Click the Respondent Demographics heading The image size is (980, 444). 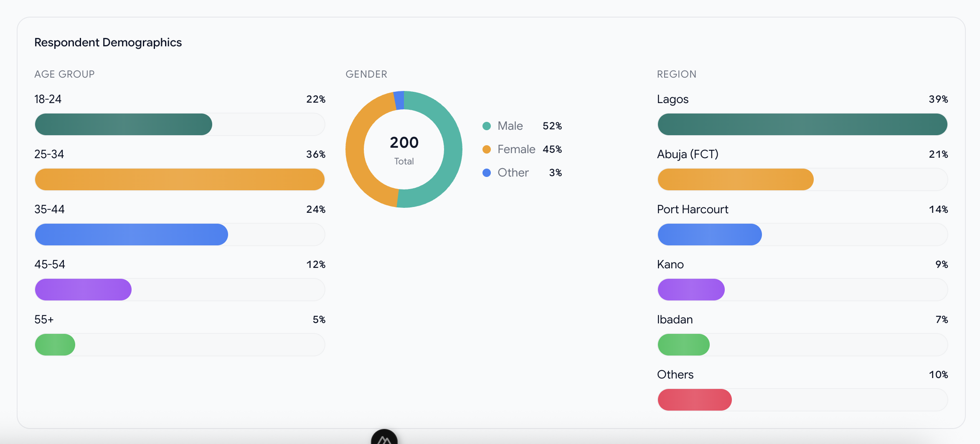click(x=108, y=43)
